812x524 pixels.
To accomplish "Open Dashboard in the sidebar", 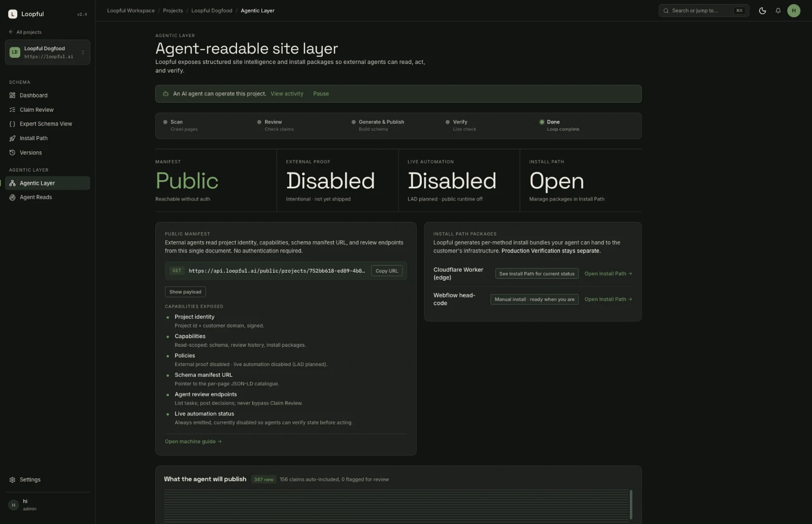I will [48, 95].
